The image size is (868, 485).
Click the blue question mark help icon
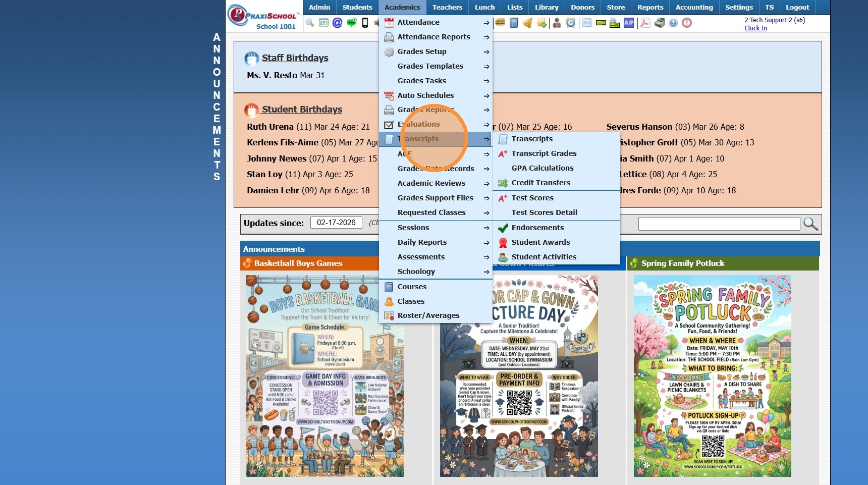(673, 23)
